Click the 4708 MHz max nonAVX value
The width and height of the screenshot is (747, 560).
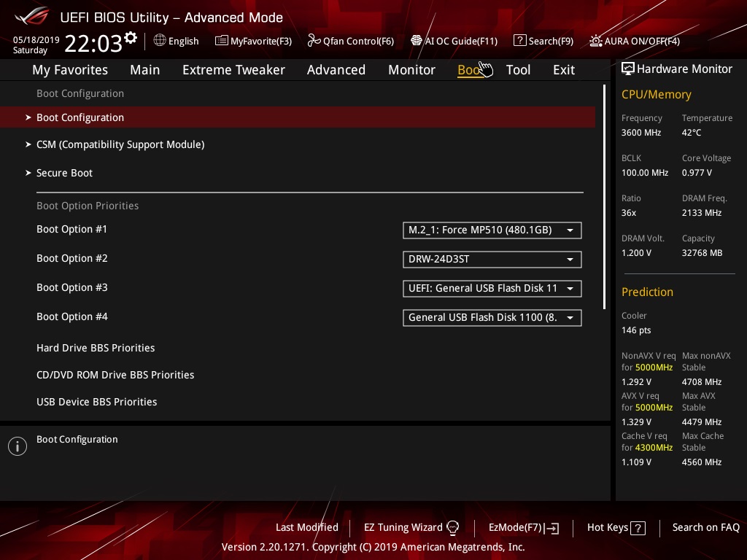(702, 382)
